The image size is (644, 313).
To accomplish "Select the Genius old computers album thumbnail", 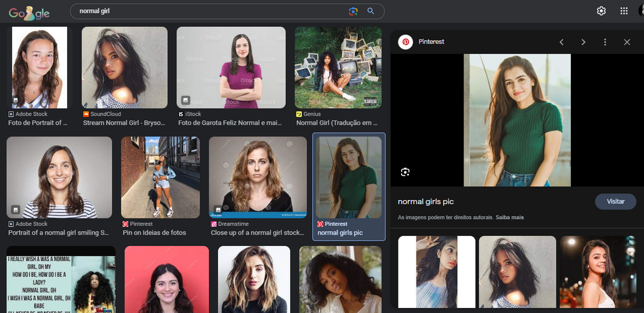I will point(338,67).
